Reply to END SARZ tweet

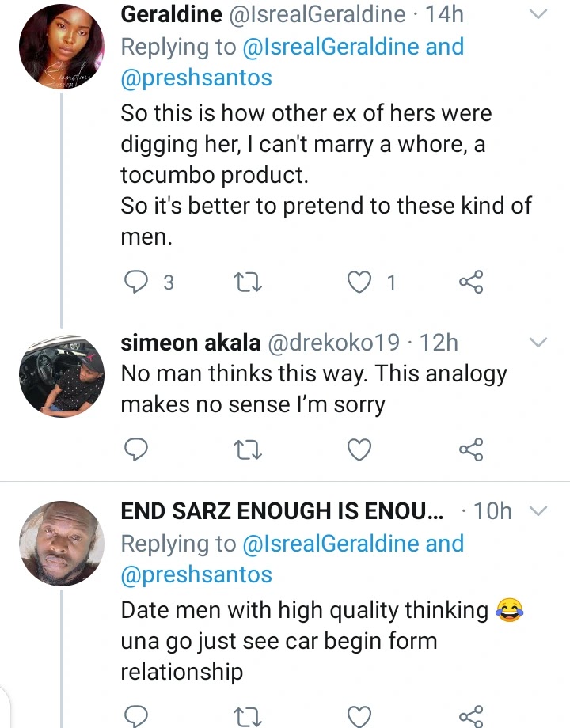[x=137, y=717]
